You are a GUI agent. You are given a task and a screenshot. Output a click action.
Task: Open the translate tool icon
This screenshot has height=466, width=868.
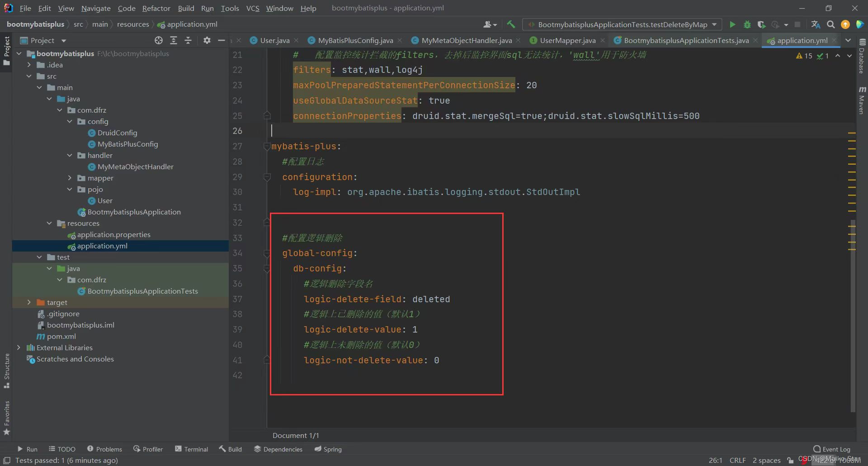[816, 24]
